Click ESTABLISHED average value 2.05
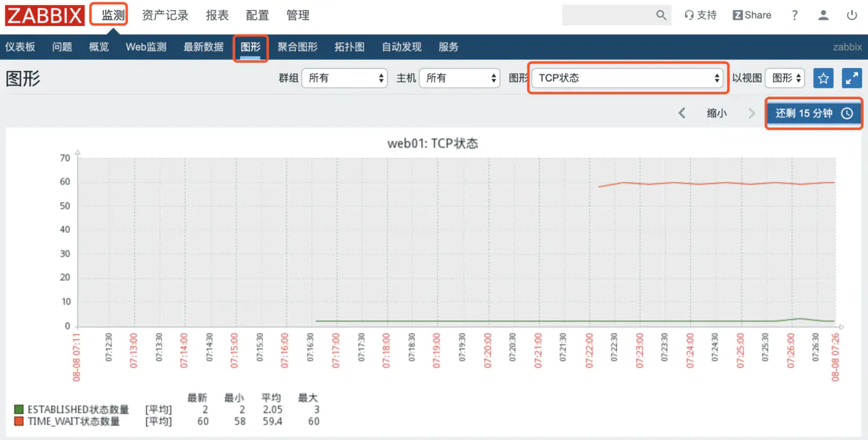868x440 pixels. pyautogui.click(x=272, y=410)
